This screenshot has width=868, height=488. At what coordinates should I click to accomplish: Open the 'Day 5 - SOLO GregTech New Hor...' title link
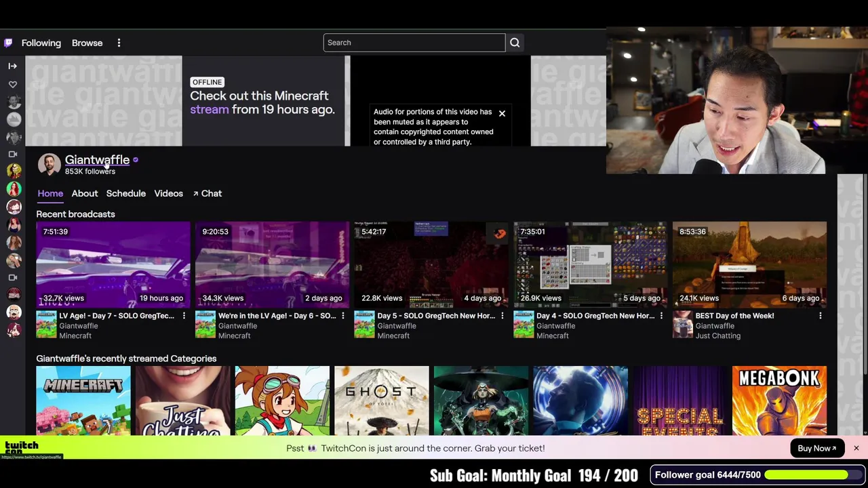(436, 316)
